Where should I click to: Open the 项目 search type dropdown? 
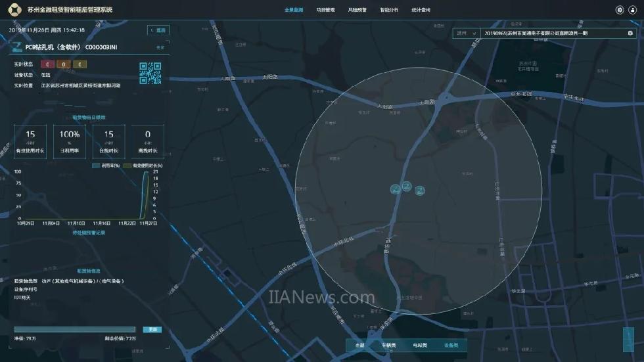click(467, 33)
